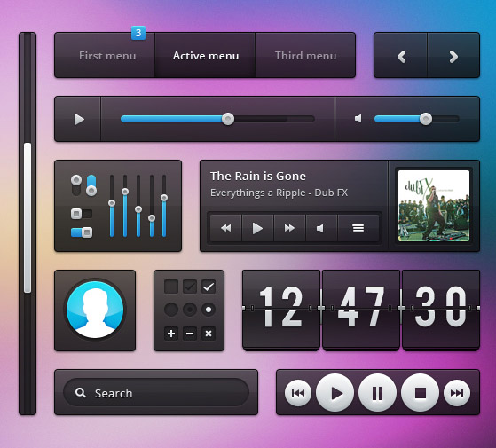Click the Dub FX album cover thumbnail
The height and width of the screenshot is (448, 496).
(434, 206)
